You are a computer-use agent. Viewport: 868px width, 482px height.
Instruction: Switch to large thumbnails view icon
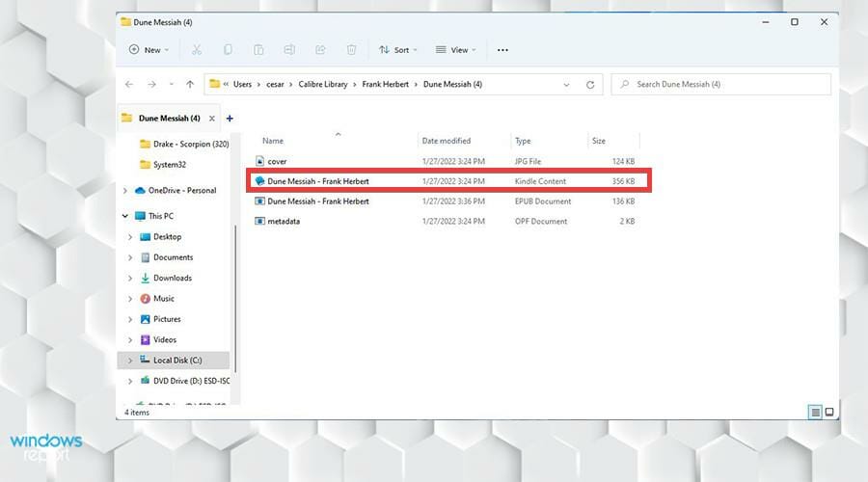(x=829, y=412)
